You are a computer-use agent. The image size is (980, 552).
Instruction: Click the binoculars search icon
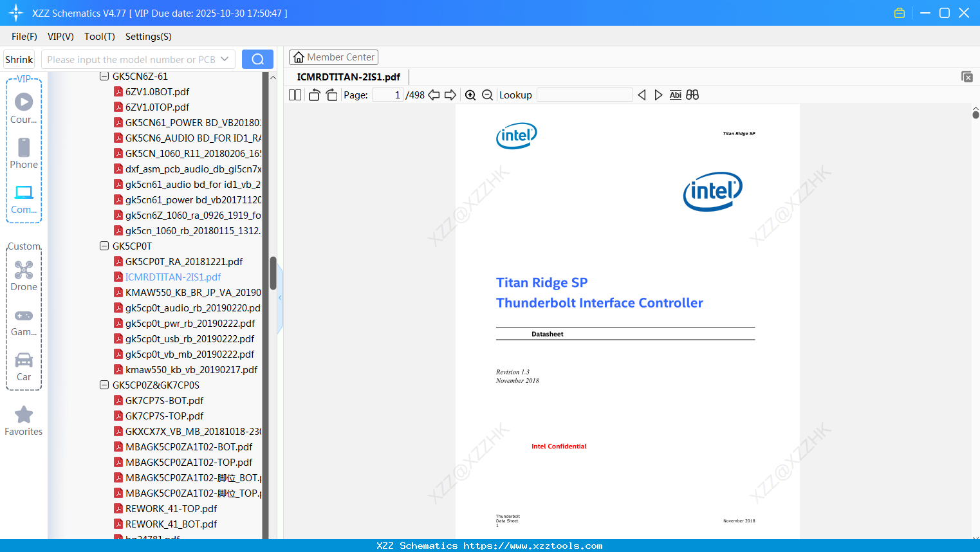[x=692, y=95]
